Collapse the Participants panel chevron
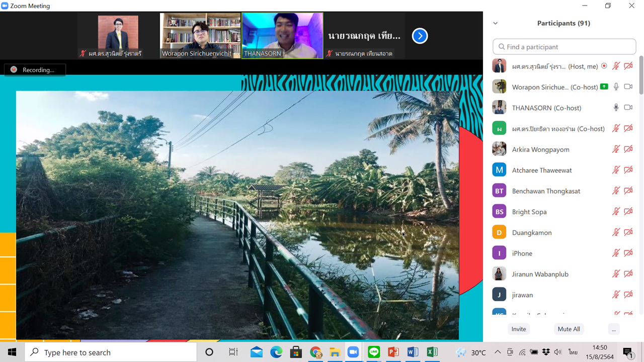The width and height of the screenshot is (644, 362). (x=495, y=23)
